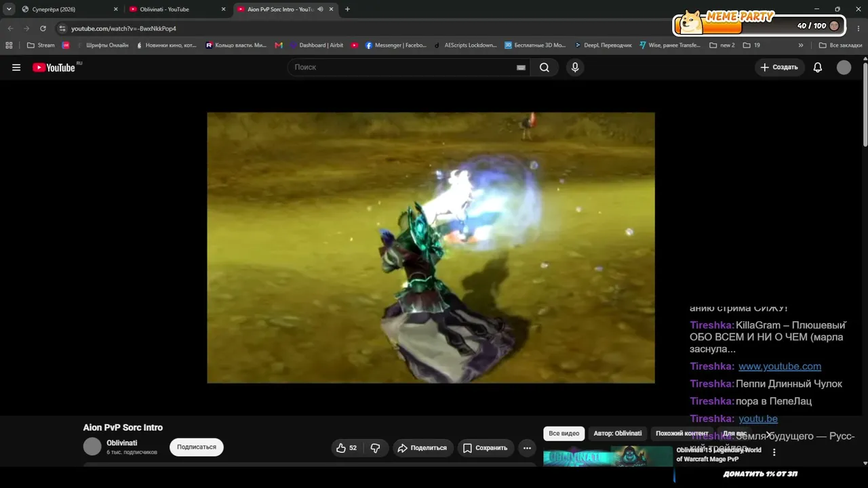Open the 'Все закладки' all bookmarks folder

click(x=840, y=45)
